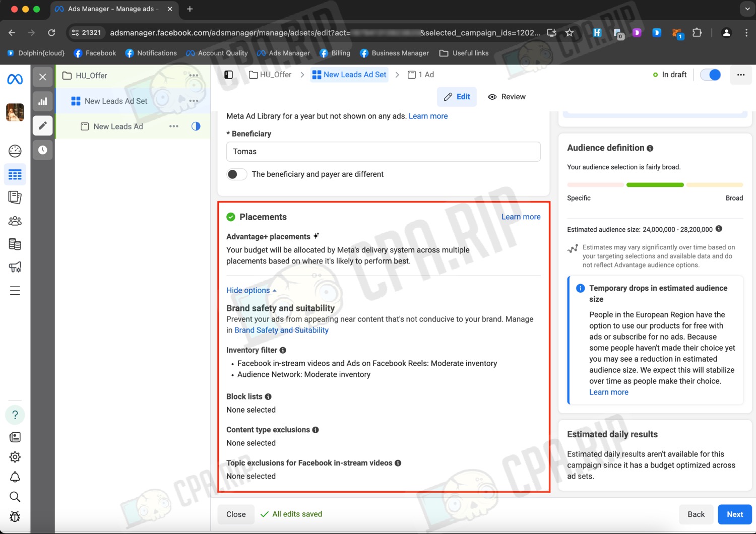756x534 pixels.
Task: Open Account Quality bookmark
Action: coord(217,53)
